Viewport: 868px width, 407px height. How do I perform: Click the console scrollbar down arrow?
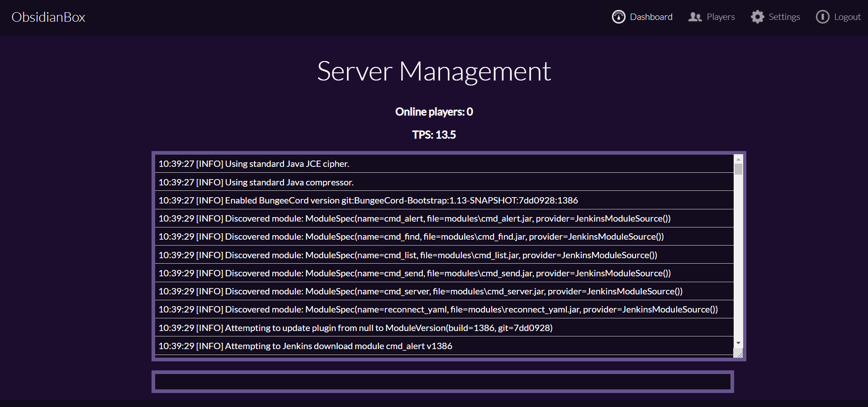pyautogui.click(x=738, y=344)
